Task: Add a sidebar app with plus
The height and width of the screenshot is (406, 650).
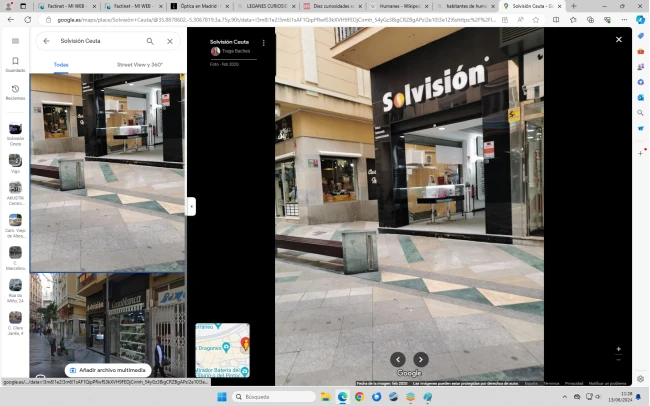Action: 640,153
